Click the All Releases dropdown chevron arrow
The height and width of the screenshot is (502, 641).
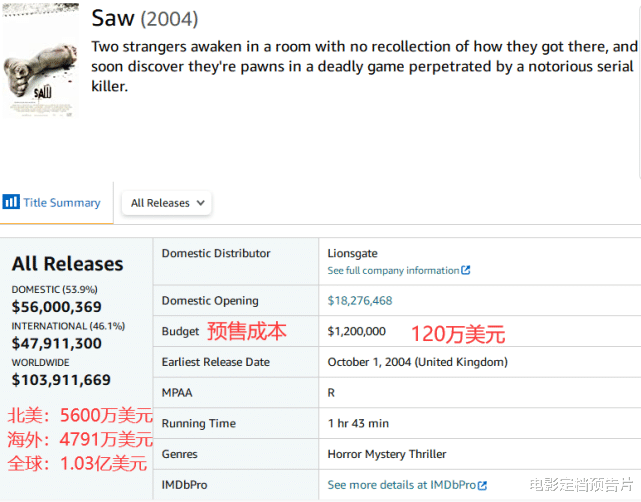200,203
